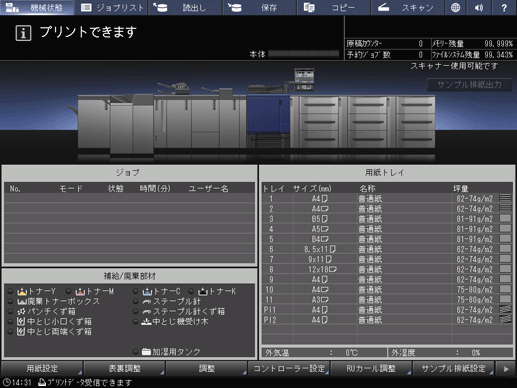
Task: Click the 廃棄トナーボックス waste toner icon
Action: pos(22,302)
